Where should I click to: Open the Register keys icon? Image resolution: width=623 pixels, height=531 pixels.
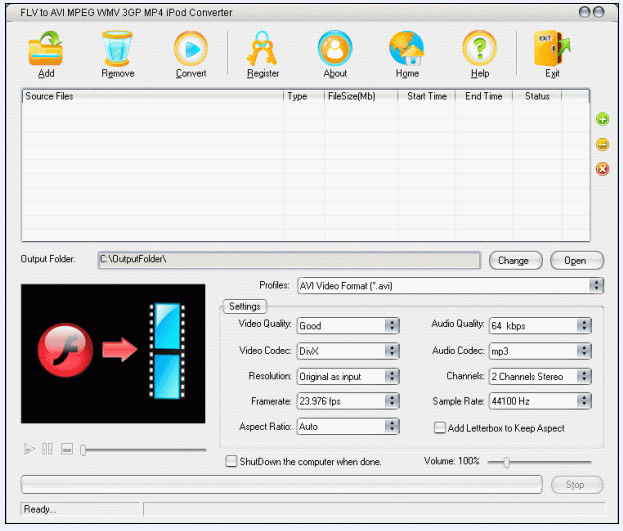tap(262, 48)
